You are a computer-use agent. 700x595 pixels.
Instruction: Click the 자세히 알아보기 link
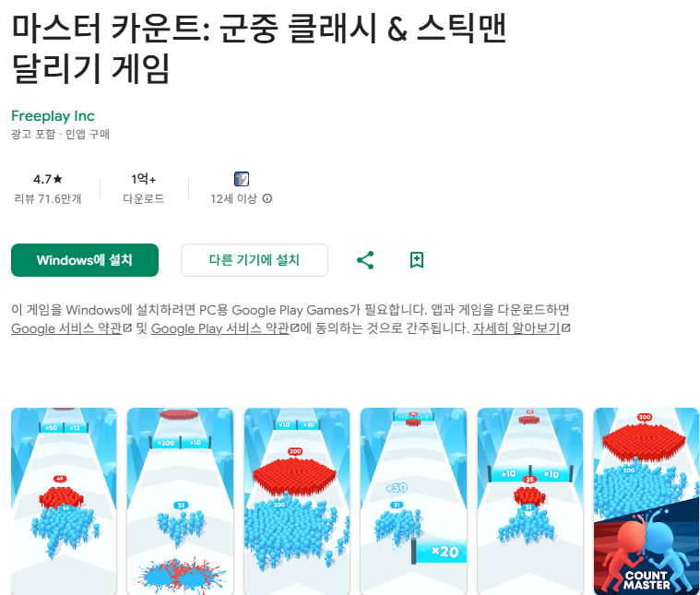click(x=516, y=328)
